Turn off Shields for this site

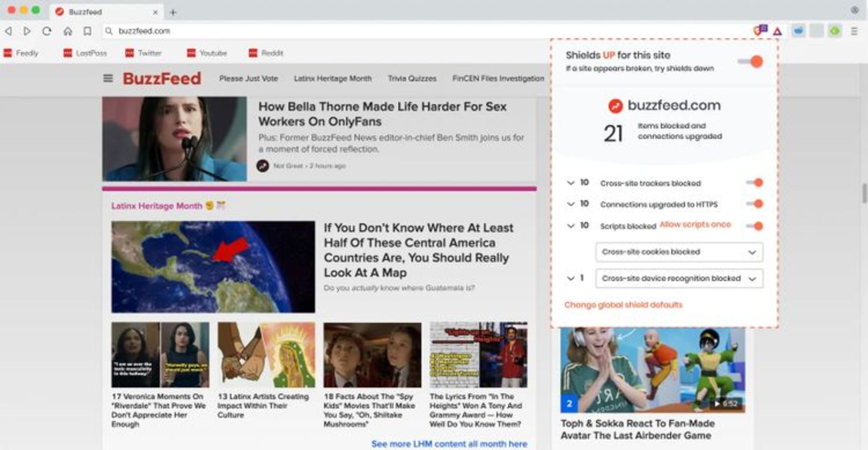click(x=751, y=62)
